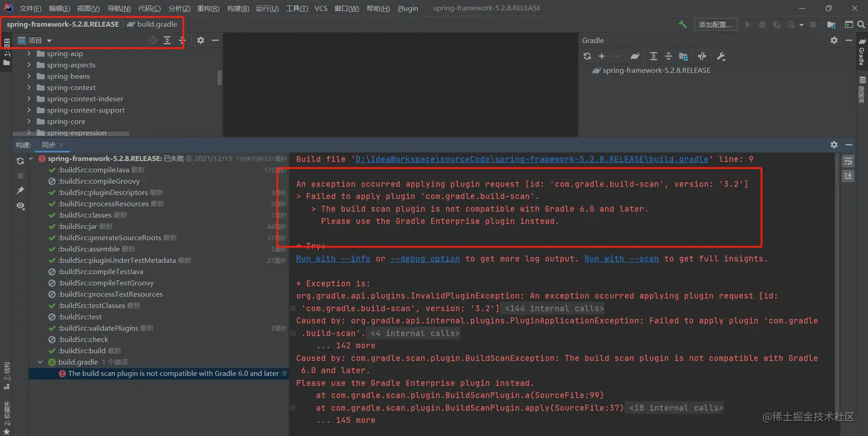
Task: Select the build scan plugin error row
Action: tap(158, 373)
